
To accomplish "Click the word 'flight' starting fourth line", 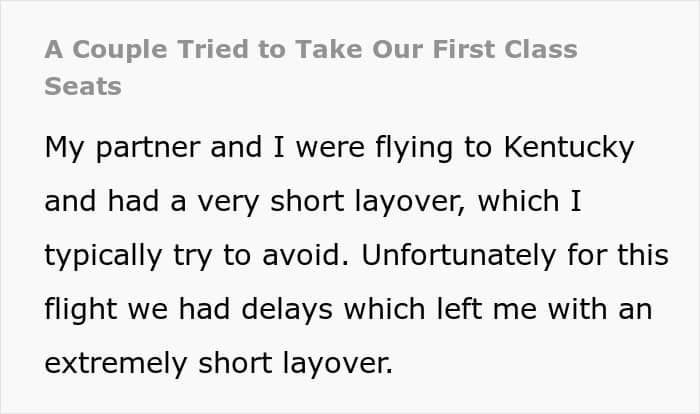I will pyautogui.click(x=81, y=309).
